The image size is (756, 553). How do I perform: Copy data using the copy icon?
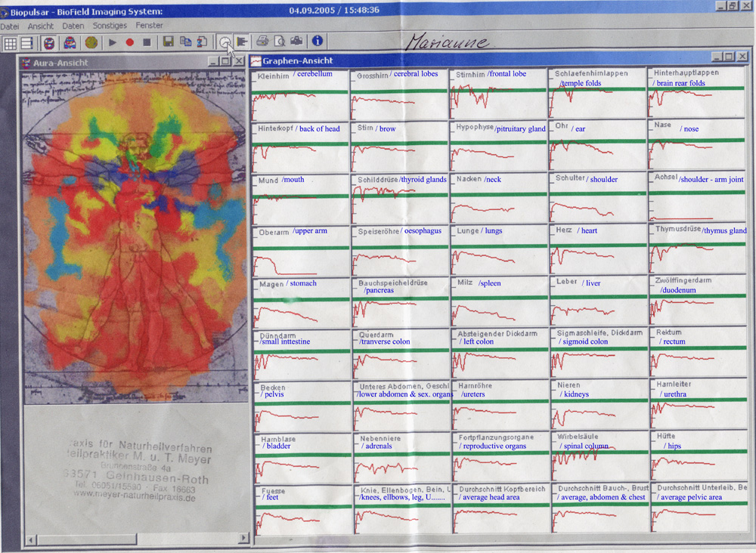tap(186, 42)
